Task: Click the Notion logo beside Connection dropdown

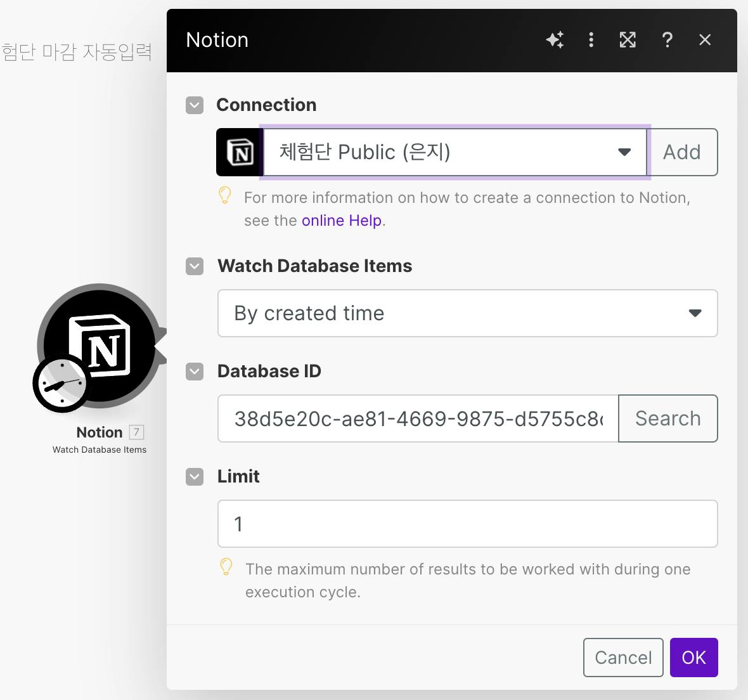Action: pyautogui.click(x=240, y=152)
